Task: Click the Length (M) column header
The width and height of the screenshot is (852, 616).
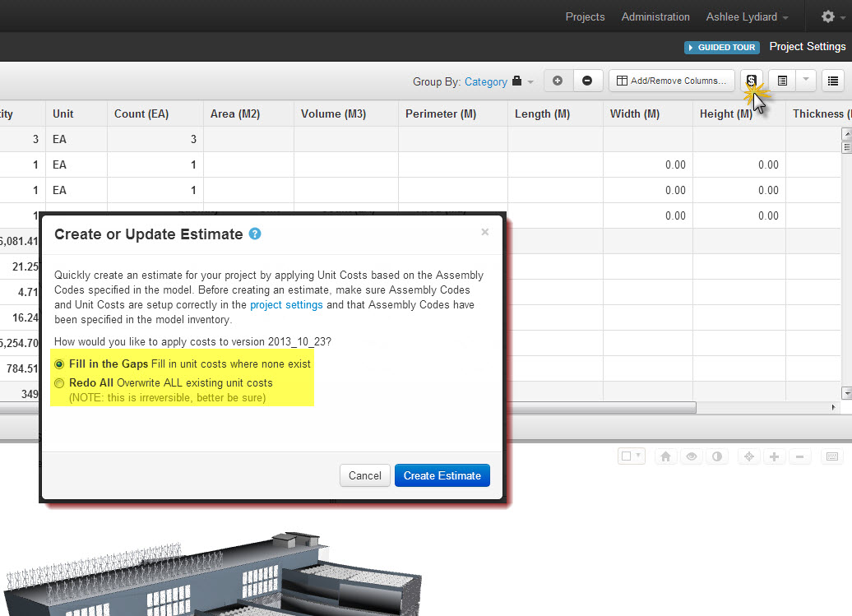Action: (x=555, y=114)
